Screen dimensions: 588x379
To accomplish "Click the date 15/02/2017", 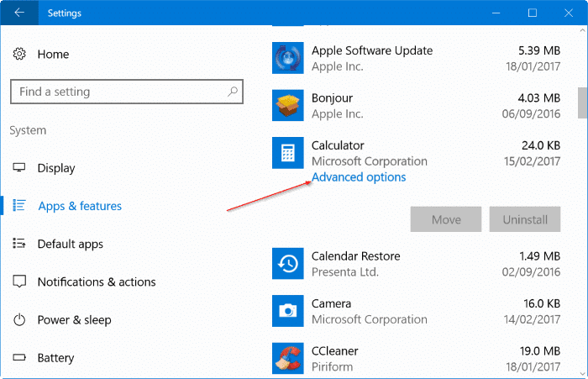I will click(x=532, y=161).
